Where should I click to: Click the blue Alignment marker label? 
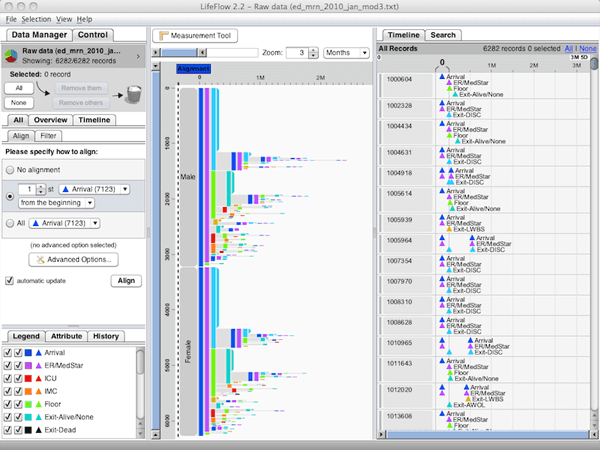click(x=194, y=69)
